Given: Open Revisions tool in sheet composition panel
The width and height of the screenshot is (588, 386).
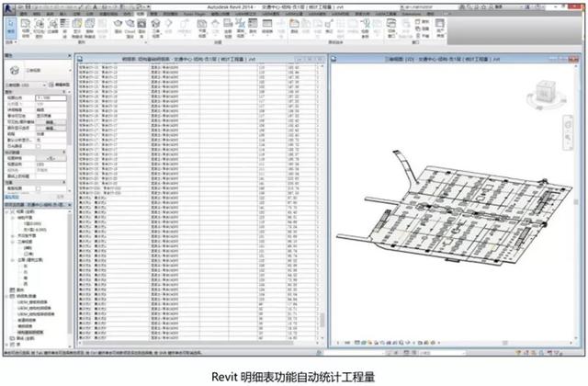Looking at the screenshot, I should point(329,27).
